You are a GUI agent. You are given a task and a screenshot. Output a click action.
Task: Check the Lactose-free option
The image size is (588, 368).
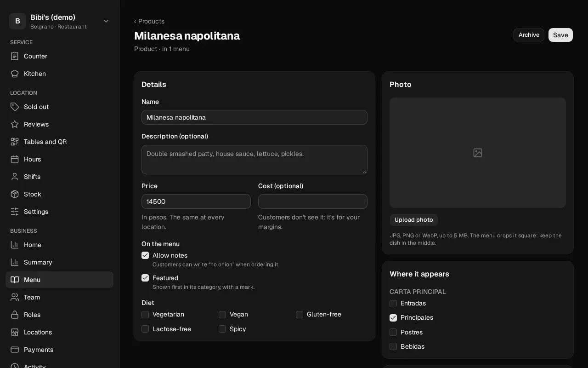coord(145,329)
